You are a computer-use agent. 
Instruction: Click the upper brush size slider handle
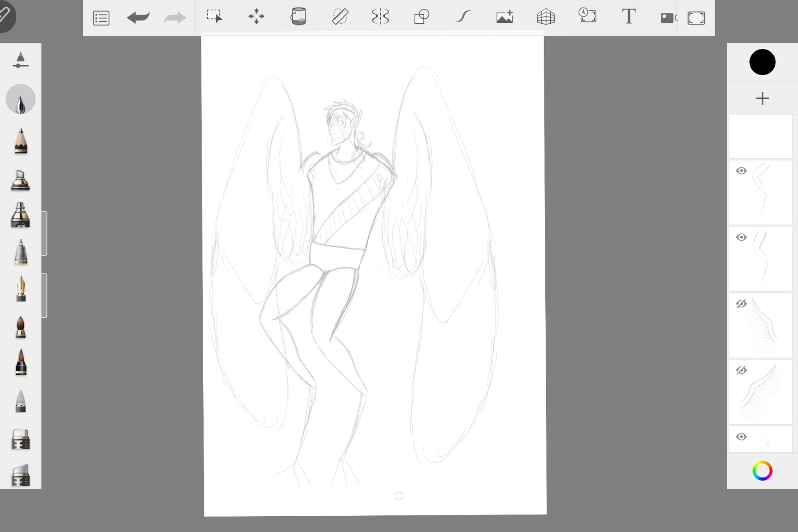[x=44, y=233]
